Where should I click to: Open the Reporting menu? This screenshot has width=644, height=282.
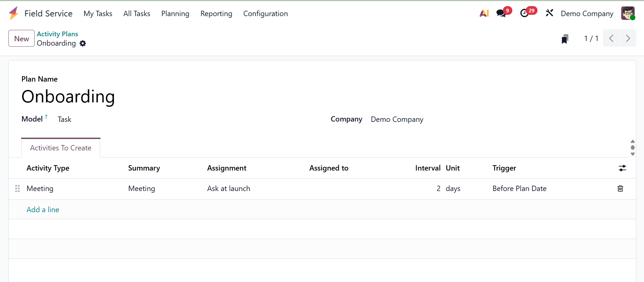pos(216,14)
